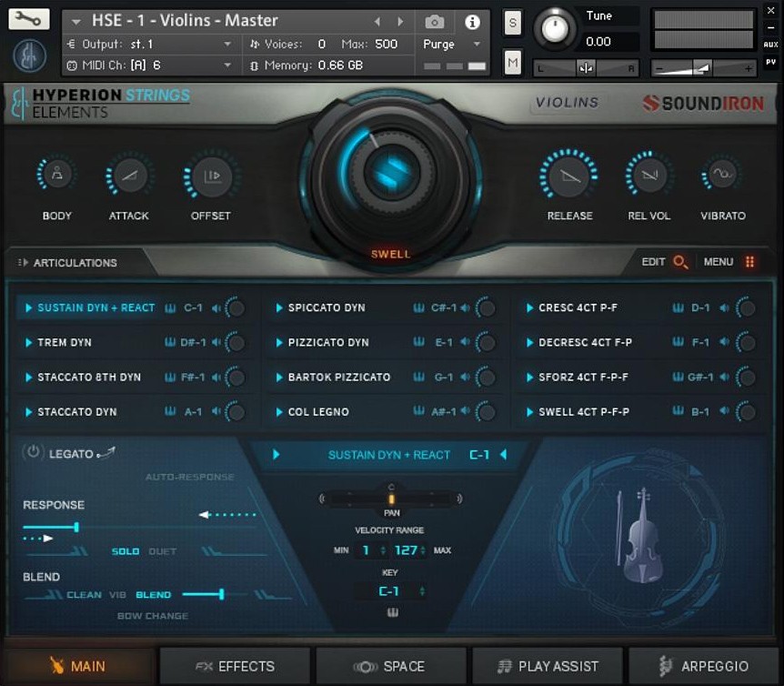784x686 pixels.
Task: Select the Tremolo Dyn articulation
Action: click(x=65, y=342)
